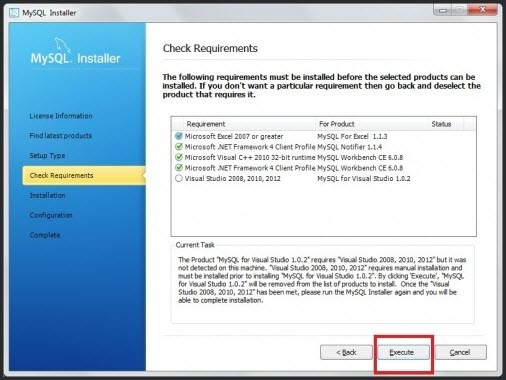
Task: Click the MySQL For Excel 1.1.3 cell
Action: tap(352, 136)
